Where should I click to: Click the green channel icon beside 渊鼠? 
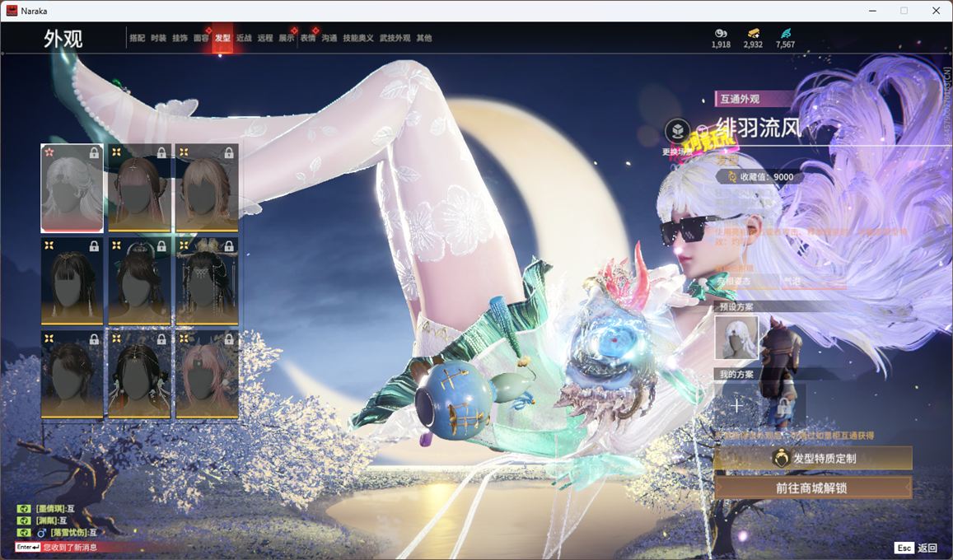pyautogui.click(x=24, y=520)
